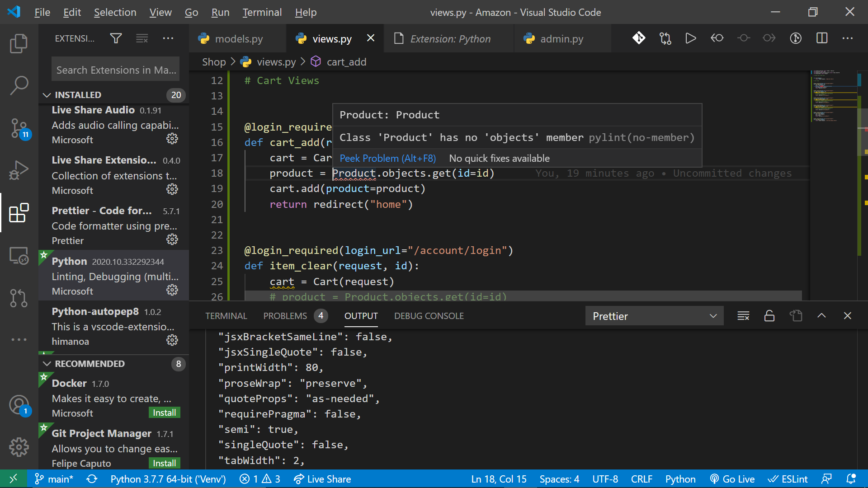Open the Explorer view in activity bar
The image size is (868, 488).
pyautogui.click(x=19, y=43)
